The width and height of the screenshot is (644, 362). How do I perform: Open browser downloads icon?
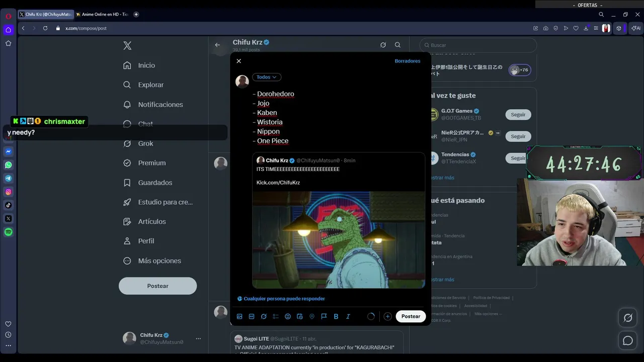(x=586, y=28)
